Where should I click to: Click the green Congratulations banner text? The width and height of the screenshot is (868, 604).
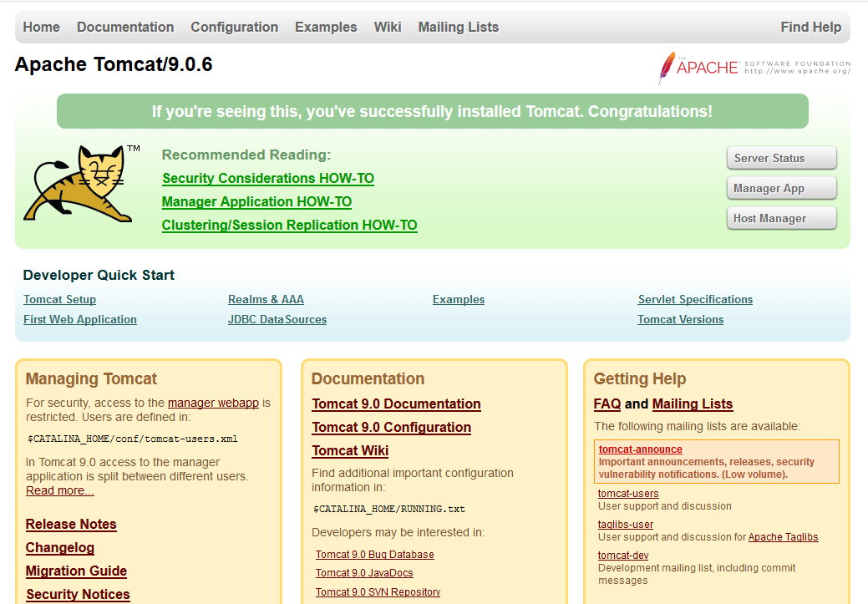click(x=433, y=111)
